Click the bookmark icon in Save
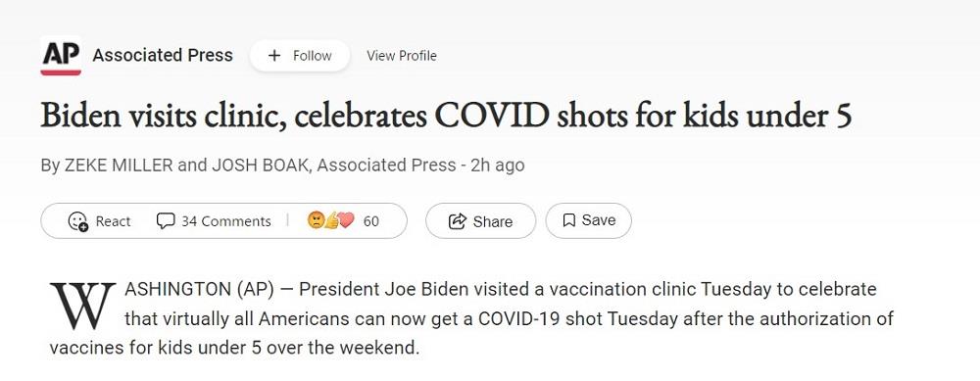 pyautogui.click(x=568, y=220)
